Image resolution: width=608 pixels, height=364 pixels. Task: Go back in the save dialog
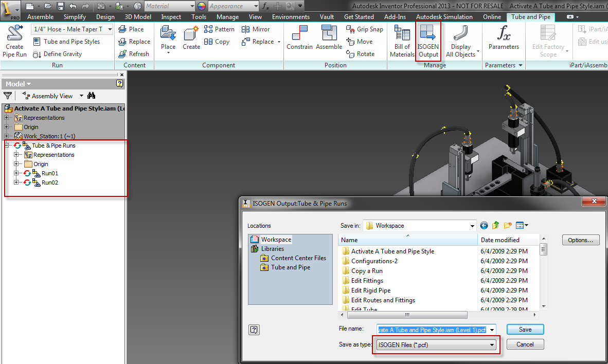pyautogui.click(x=484, y=225)
